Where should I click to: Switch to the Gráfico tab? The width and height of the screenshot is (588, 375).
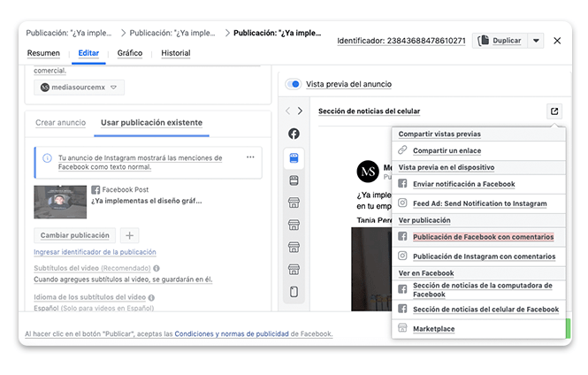[x=130, y=53]
